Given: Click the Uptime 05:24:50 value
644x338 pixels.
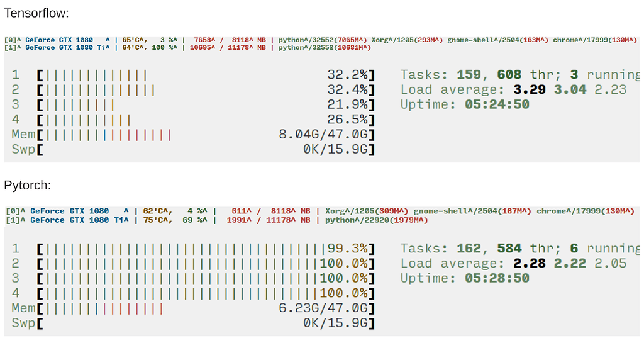Looking at the screenshot, I should pyautogui.click(x=497, y=104).
